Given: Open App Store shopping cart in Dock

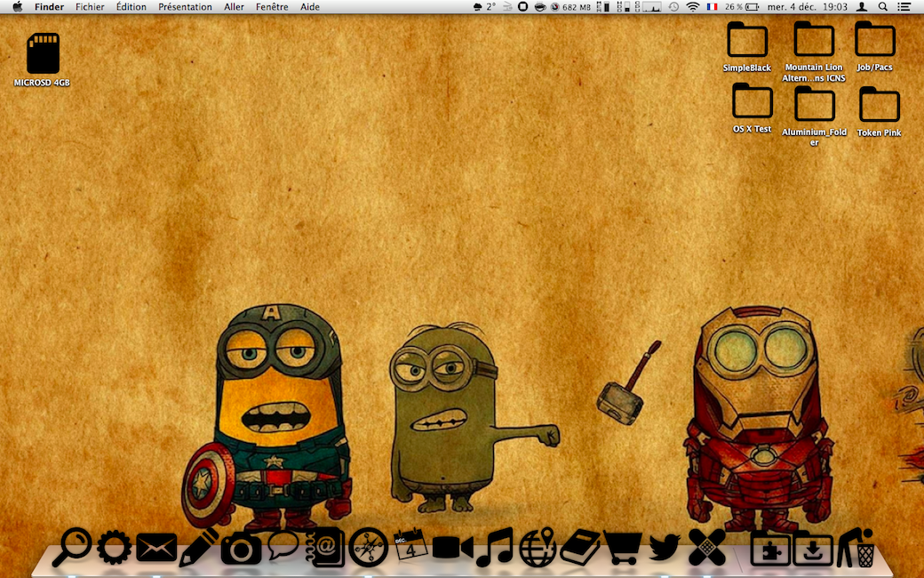Looking at the screenshot, I should (622, 548).
